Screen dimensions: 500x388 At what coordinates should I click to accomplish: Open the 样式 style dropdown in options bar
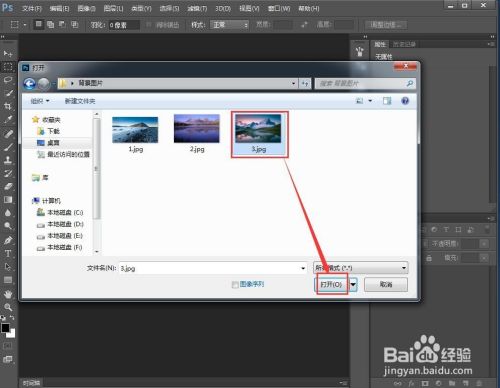[x=230, y=25]
